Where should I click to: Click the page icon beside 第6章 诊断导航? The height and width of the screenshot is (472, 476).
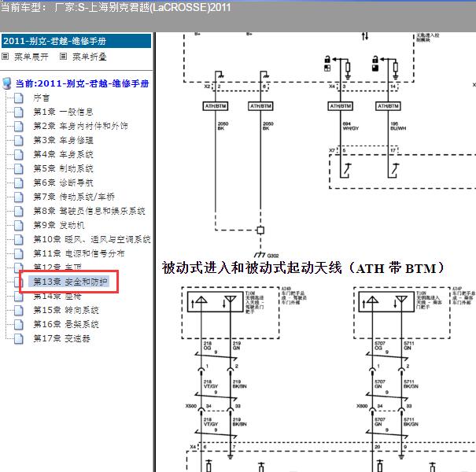[x=19, y=183]
